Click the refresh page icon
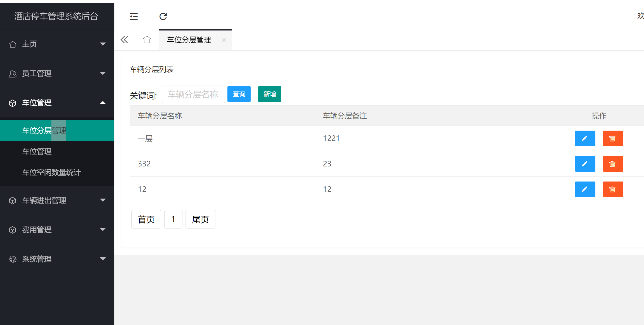Screen dimensions: 644x325 (x=163, y=16)
